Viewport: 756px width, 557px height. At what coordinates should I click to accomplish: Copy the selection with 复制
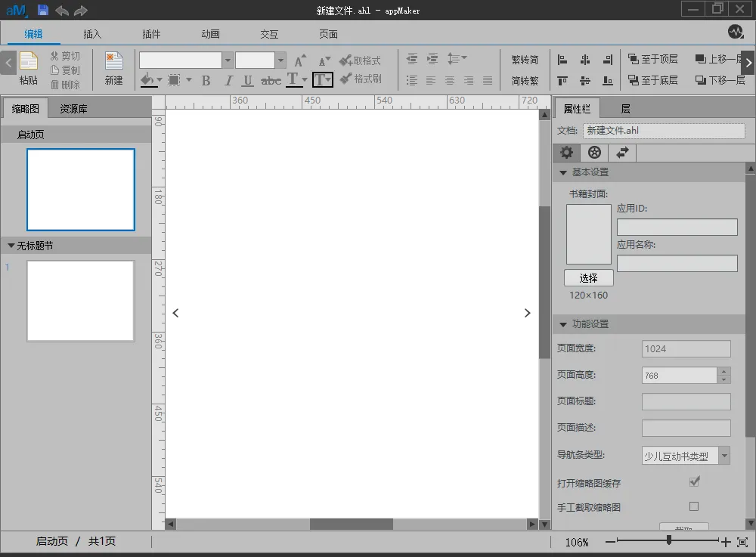pos(65,70)
